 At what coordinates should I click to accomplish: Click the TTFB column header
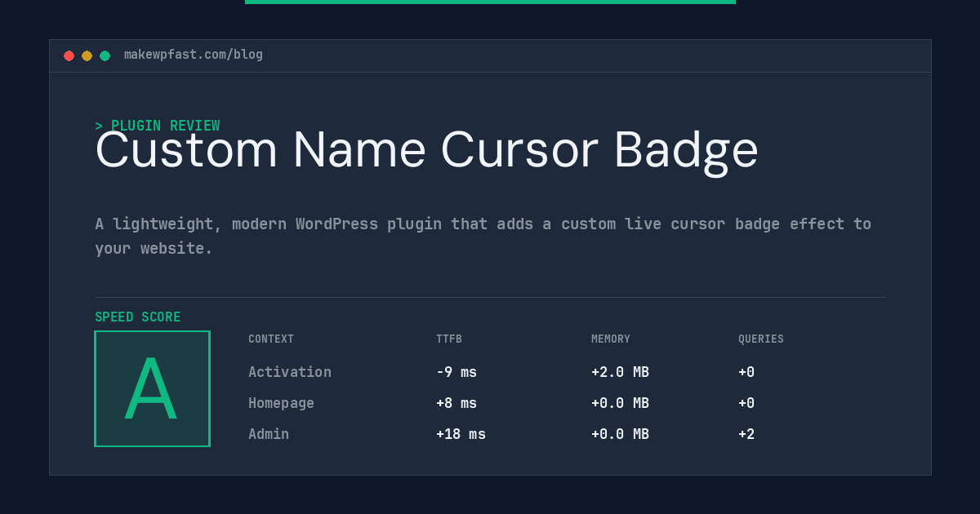449,339
